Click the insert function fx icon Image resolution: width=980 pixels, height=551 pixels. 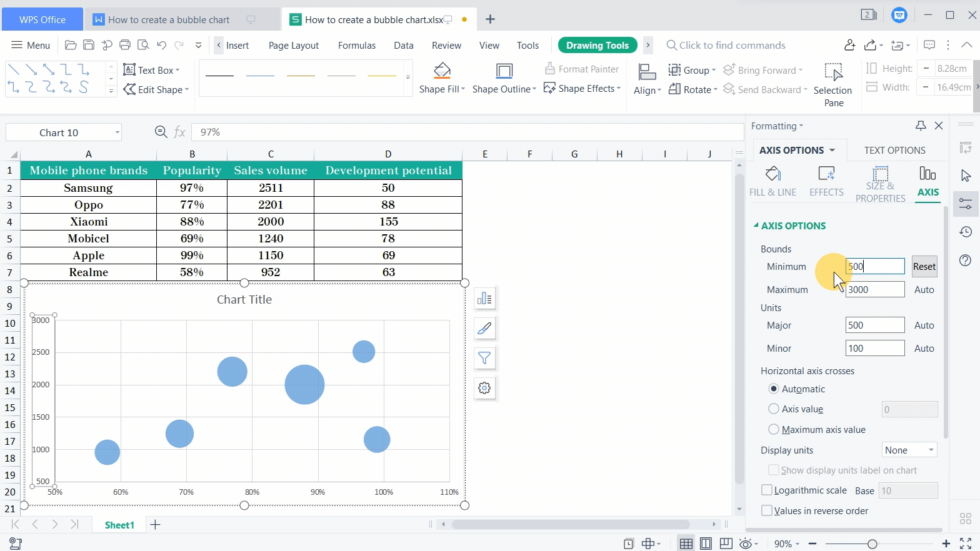point(179,132)
